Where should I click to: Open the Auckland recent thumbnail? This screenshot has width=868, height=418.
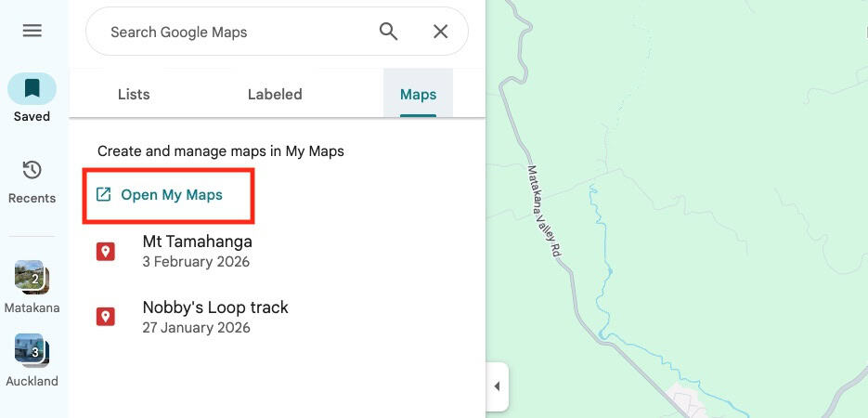32,351
